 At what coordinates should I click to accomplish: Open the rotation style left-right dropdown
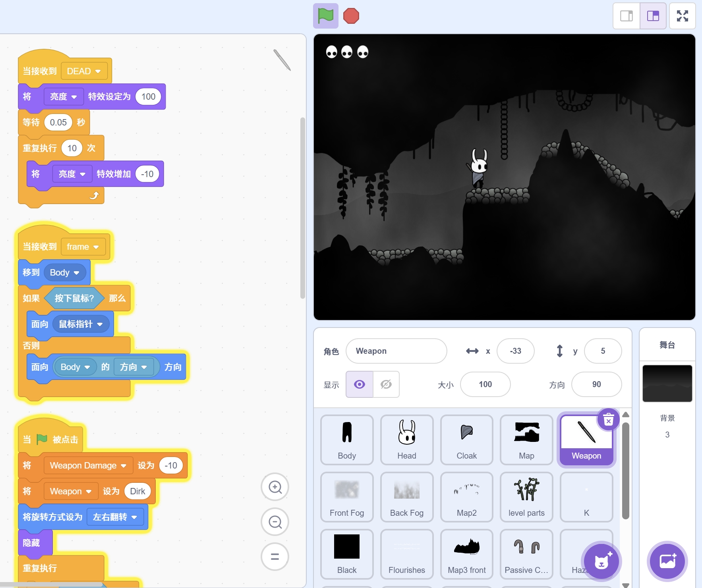115,517
